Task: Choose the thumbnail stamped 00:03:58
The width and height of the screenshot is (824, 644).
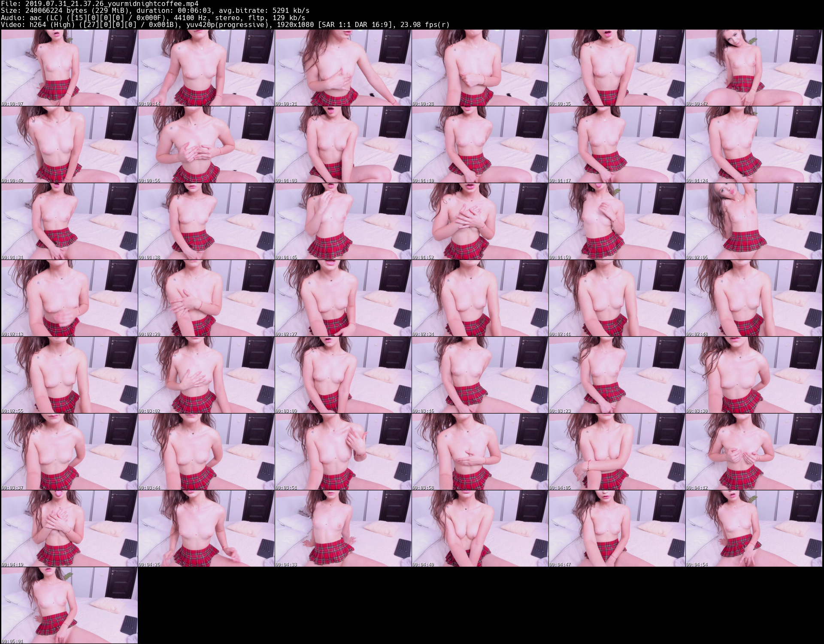Action: pos(480,452)
